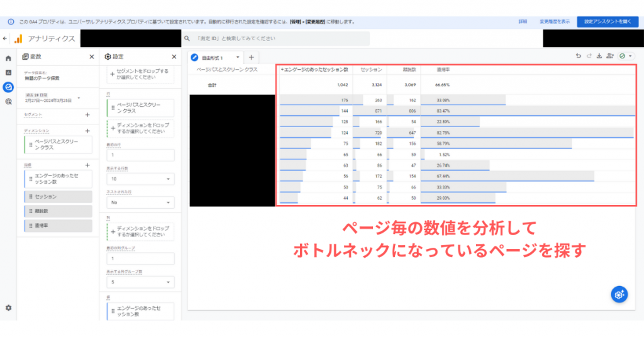
Task: Open ネストされた行 dropdown showing No
Action: coord(140,202)
